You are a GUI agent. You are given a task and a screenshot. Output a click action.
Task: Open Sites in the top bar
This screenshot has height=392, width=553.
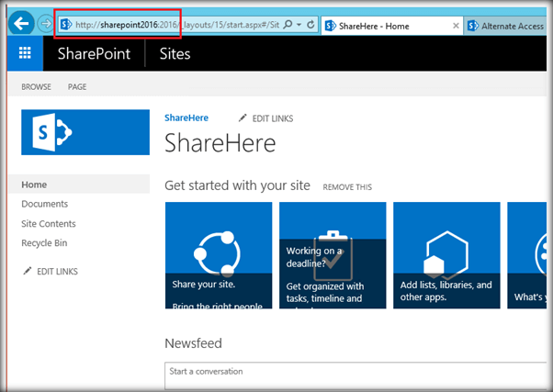175,54
